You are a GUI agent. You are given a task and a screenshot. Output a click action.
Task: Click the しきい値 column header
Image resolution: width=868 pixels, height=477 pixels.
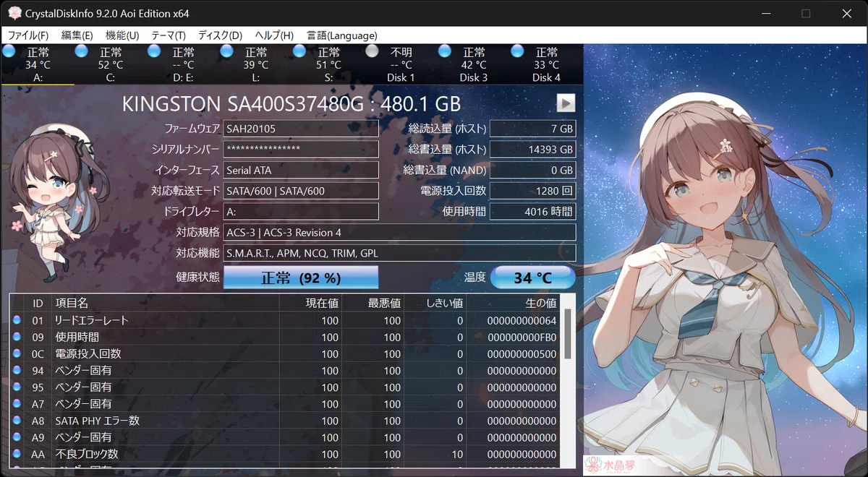435,303
